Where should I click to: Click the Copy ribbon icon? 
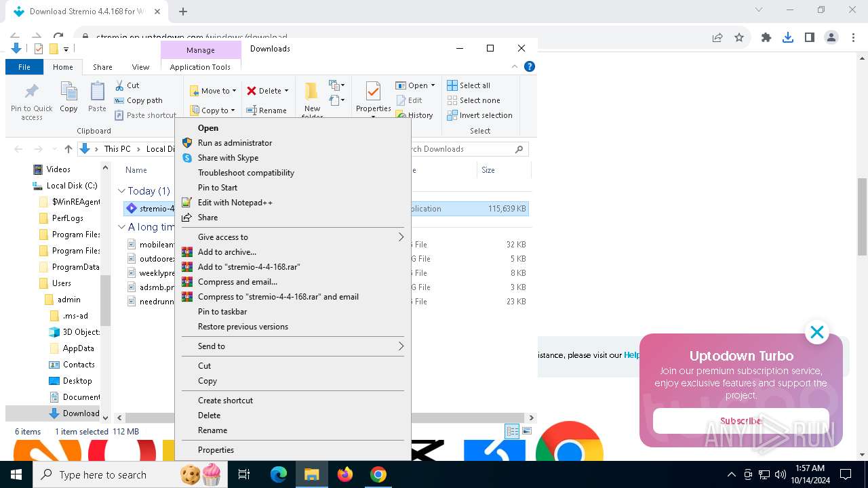point(68,97)
